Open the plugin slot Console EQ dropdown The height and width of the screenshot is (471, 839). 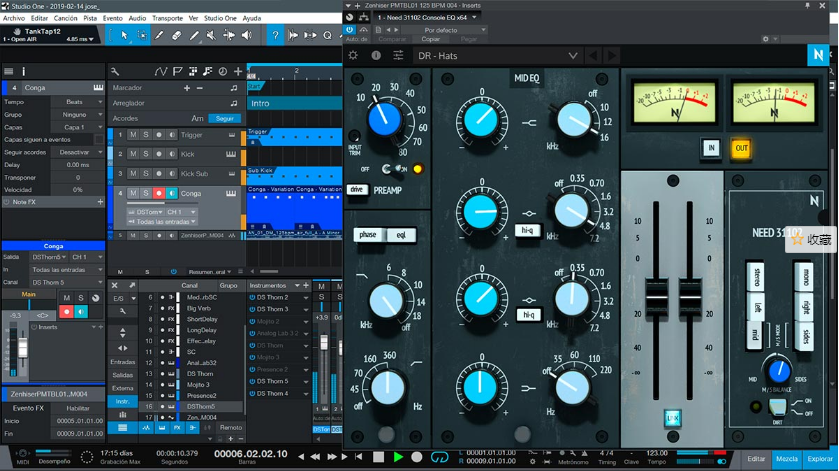pos(426,17)
